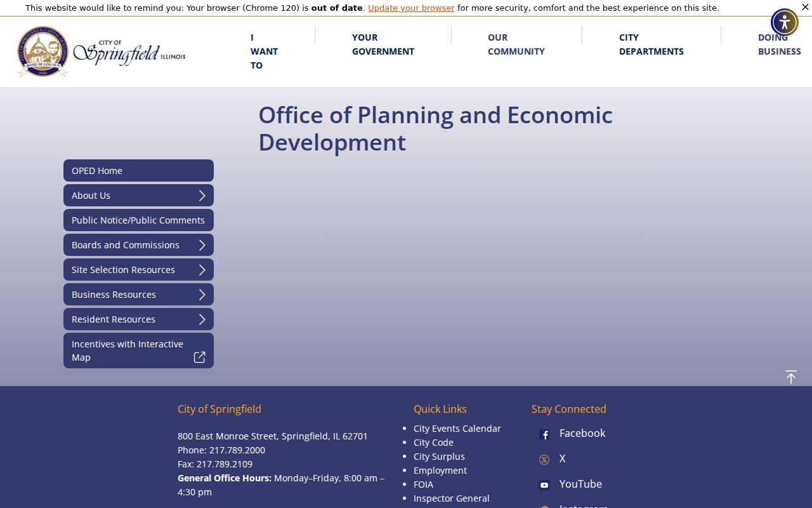The image size is (812, 508).
Task: Expand Site Selection Resources chevron
Action: pos(202,270)
